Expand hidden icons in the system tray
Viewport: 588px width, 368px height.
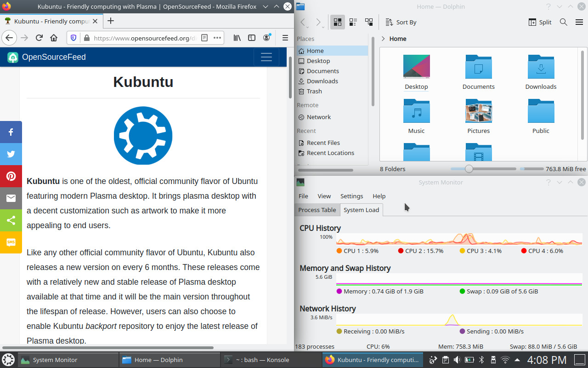click(517, 360)
